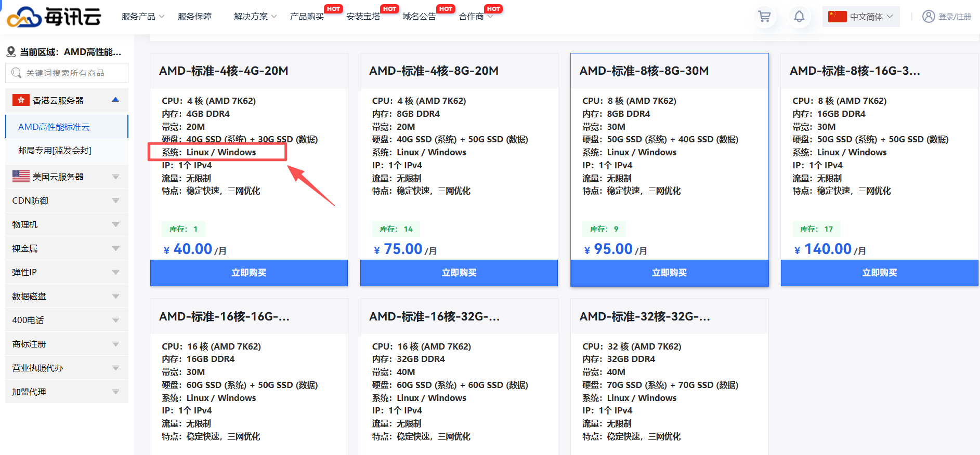Viewport: 980px width, 455px height.
Task: Click the AMD-标准-16核-32G card title
Action: [x=434, y=316]
